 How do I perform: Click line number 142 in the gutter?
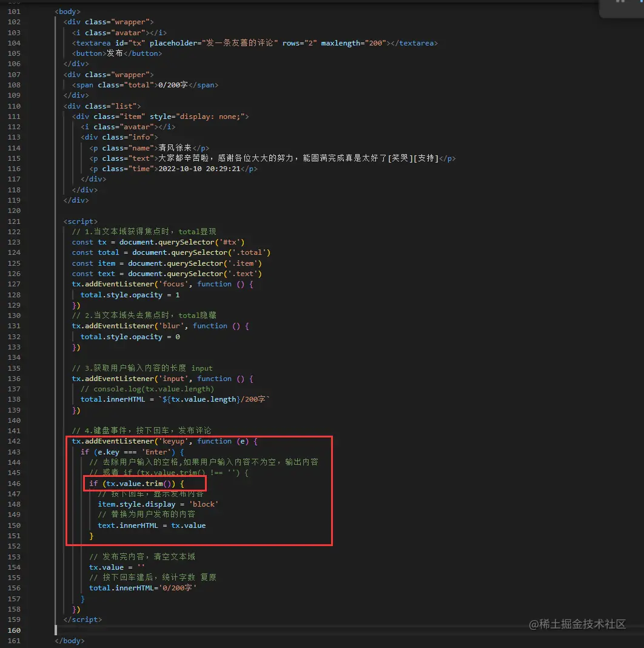13,441
